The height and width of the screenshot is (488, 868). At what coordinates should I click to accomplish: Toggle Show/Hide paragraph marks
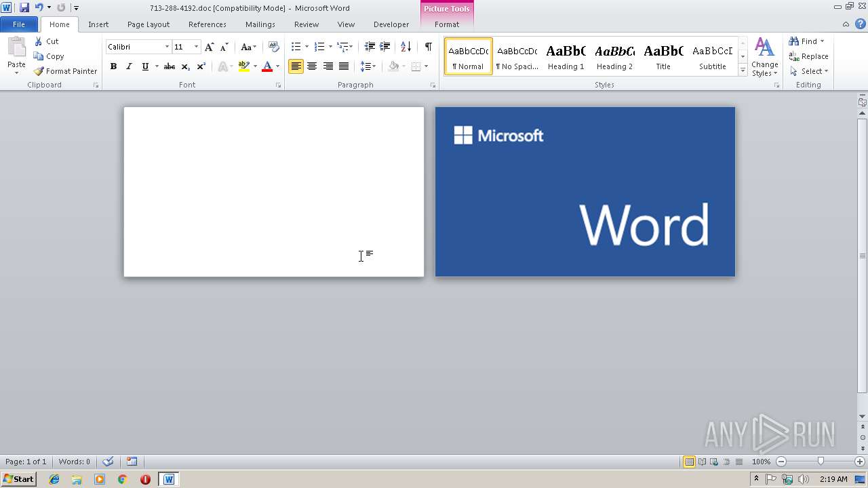coord(428,47)
